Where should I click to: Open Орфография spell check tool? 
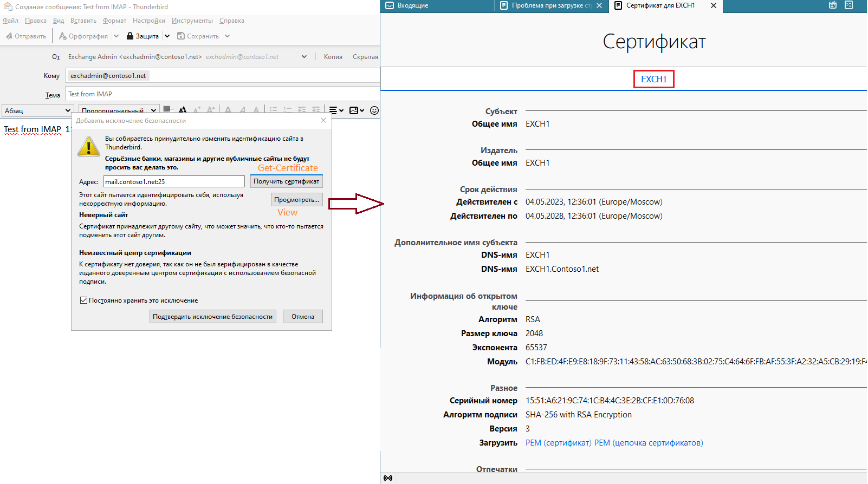(x=83, y=36)
